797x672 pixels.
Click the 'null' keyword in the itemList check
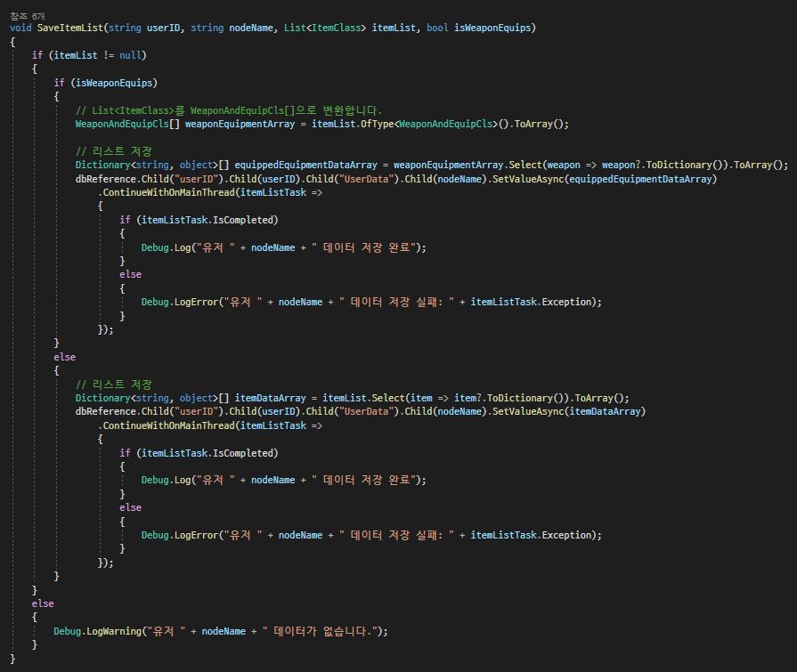pos(130,55)
